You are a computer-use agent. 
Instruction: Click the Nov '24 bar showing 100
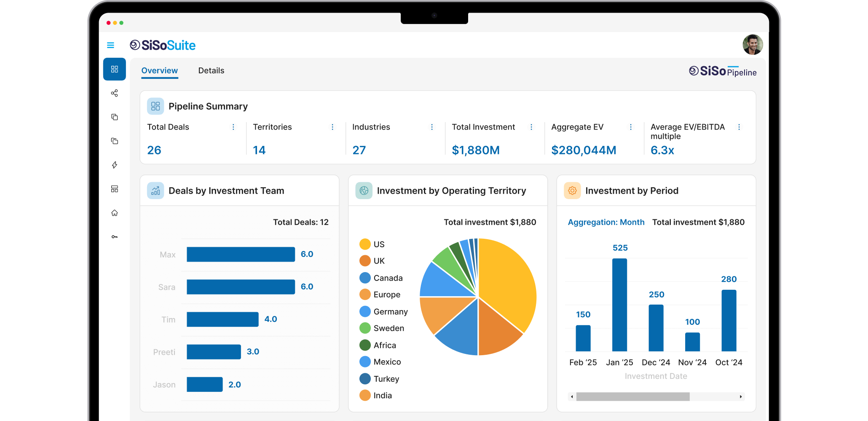(x=692, y=342)
